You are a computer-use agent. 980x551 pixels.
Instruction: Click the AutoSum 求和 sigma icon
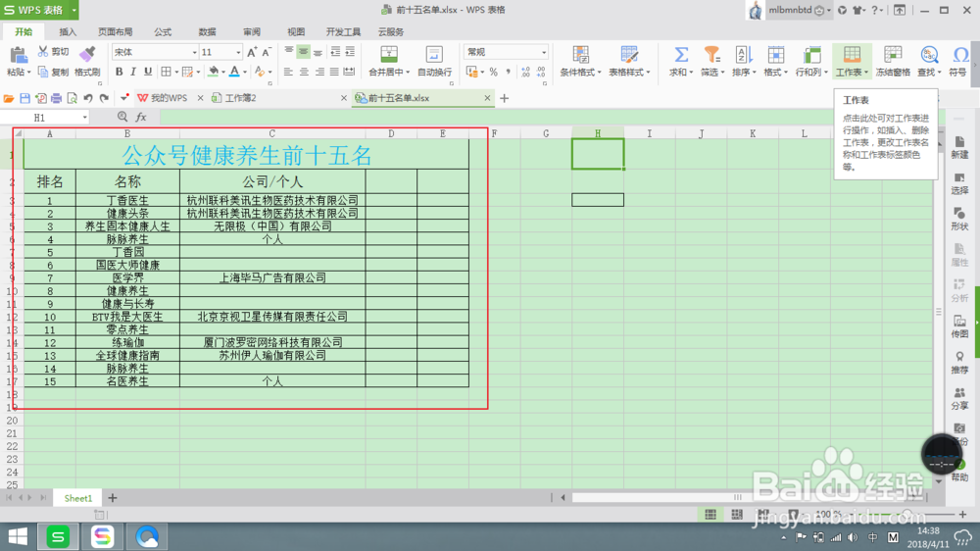coord(681,55)
